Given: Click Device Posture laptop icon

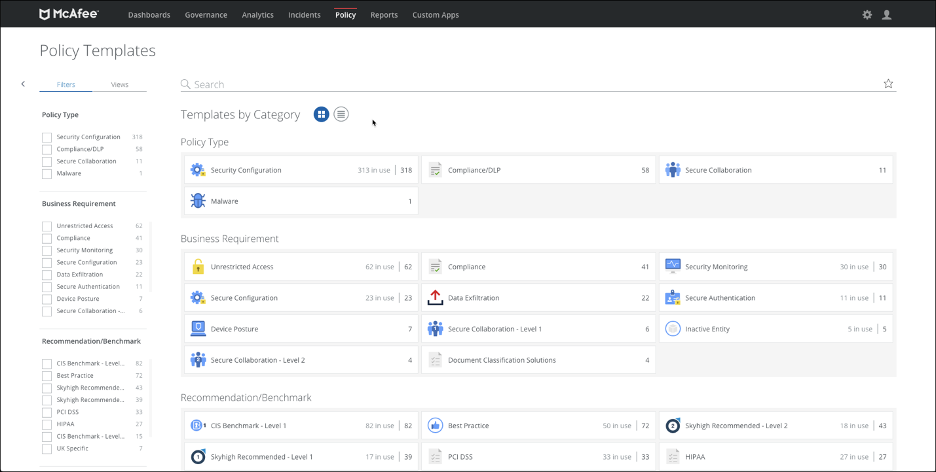Looking at the screenshot, I should pyautogui.click(x=198, y=329).
